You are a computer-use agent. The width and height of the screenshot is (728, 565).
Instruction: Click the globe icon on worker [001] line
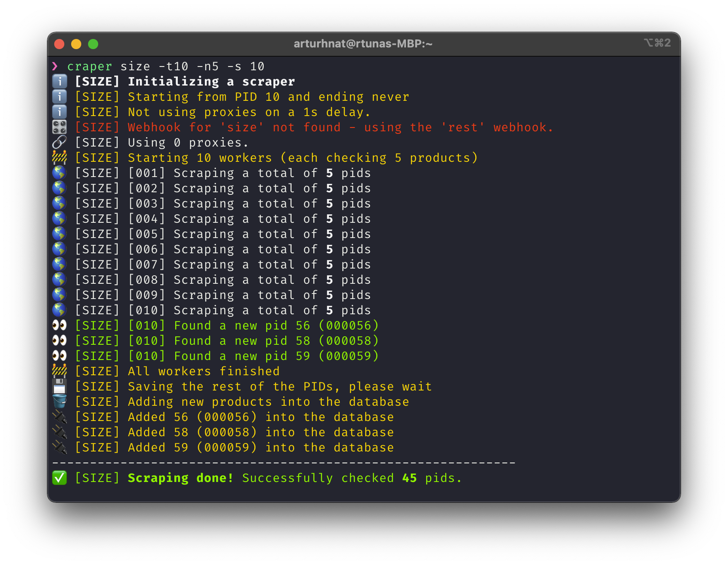coord(59,173)
